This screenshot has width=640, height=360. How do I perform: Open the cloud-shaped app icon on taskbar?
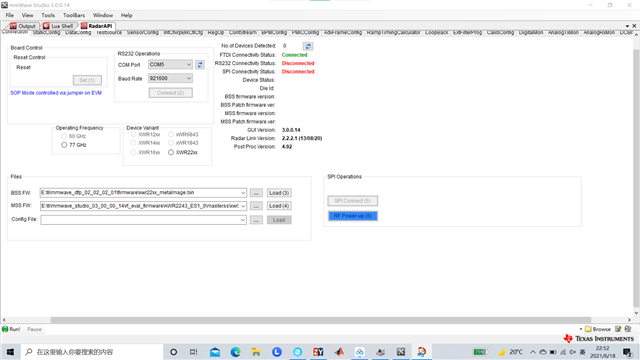(x=359, y=352)
